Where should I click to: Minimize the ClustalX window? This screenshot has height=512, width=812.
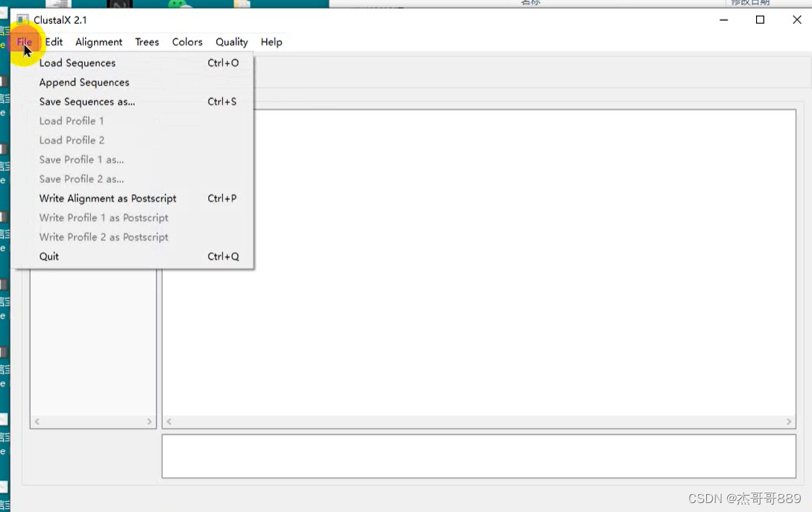(x=724, y=19)
